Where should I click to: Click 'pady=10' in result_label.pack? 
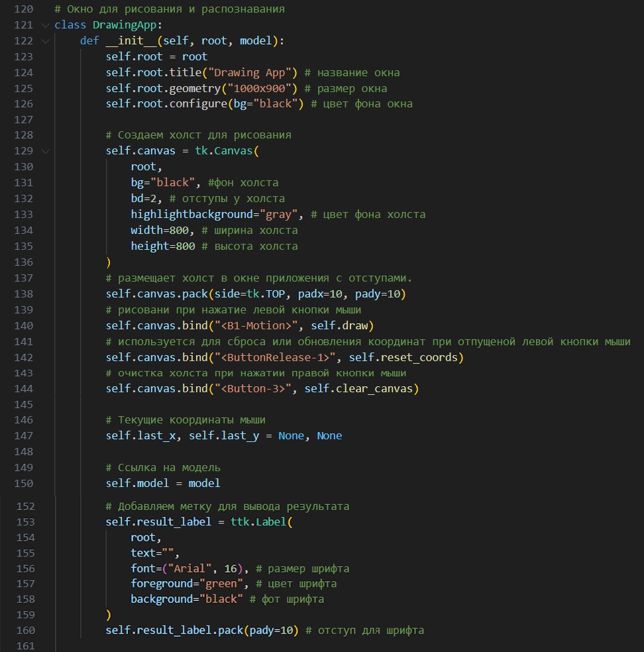[271, 630]
